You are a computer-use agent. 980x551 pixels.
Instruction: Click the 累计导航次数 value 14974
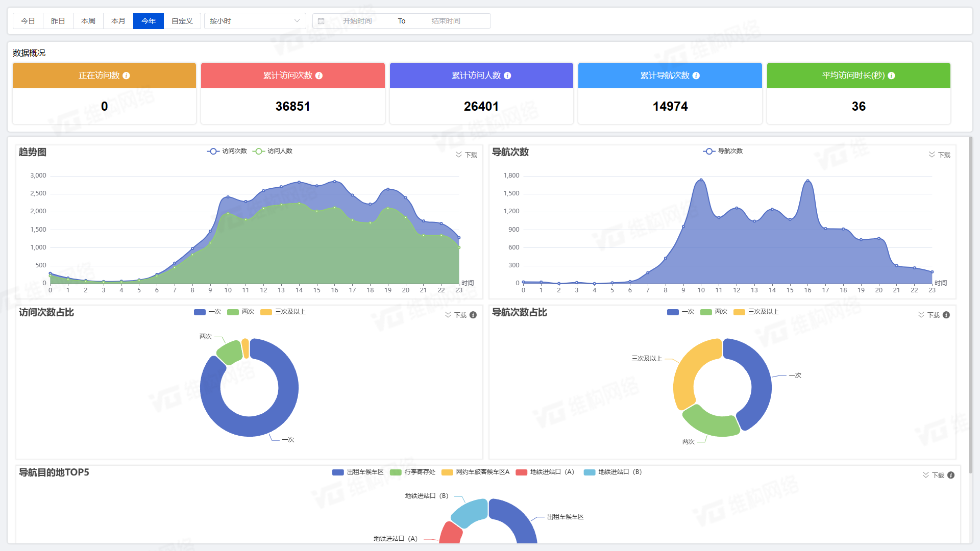click(670, 106)
